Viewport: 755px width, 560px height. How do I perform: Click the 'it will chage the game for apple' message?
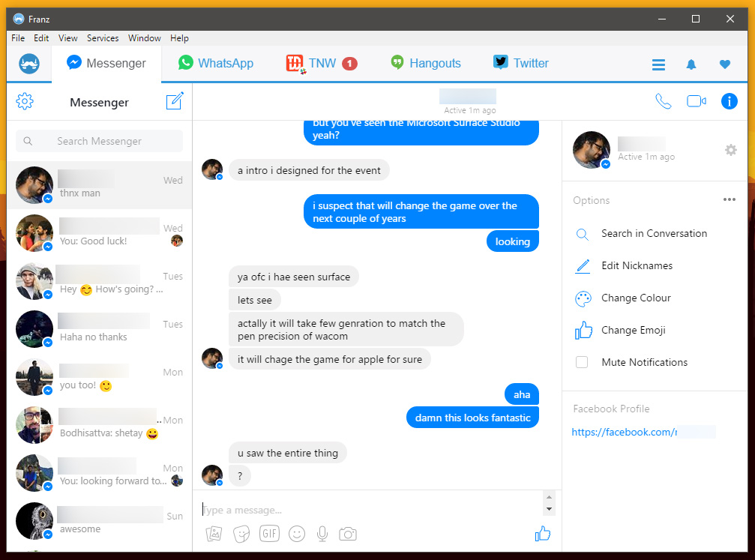tap(329, 359)
